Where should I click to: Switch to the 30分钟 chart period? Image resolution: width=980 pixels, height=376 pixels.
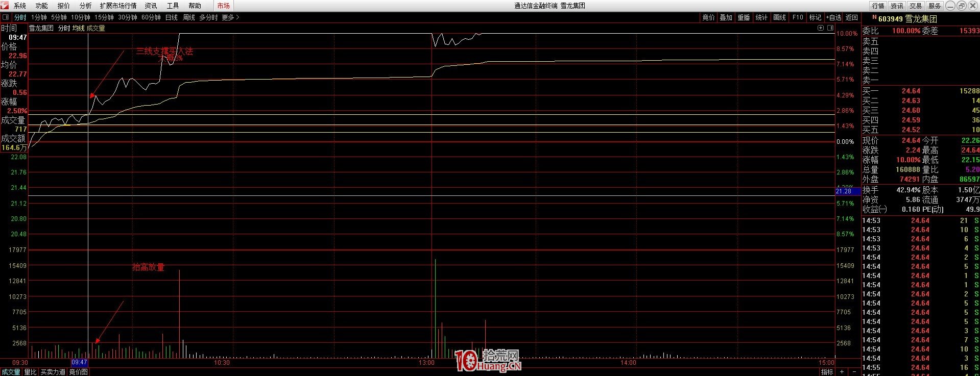click(x=128, y=17)
